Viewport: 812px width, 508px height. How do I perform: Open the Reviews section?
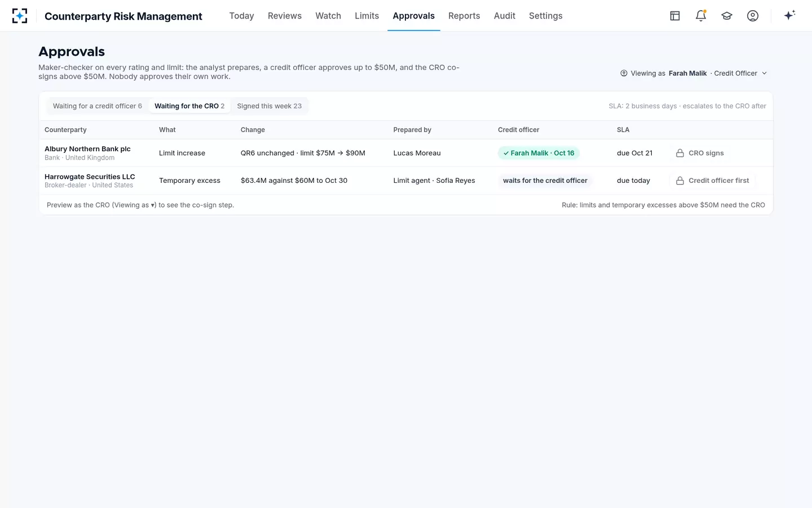285,16
